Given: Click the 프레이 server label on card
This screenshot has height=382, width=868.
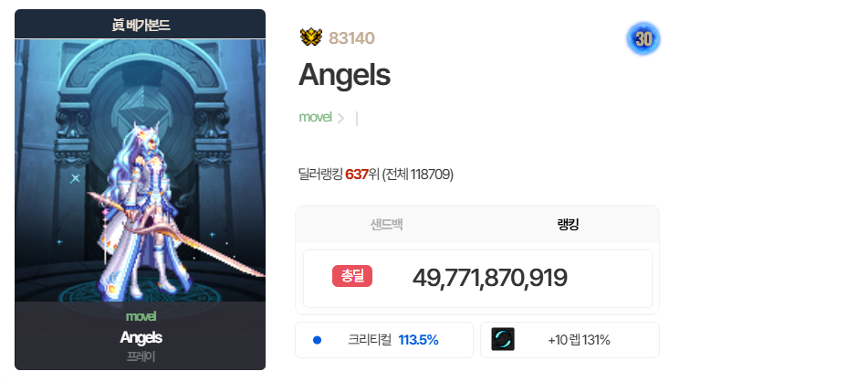Looking at the screenshot, I should [141, 356].
